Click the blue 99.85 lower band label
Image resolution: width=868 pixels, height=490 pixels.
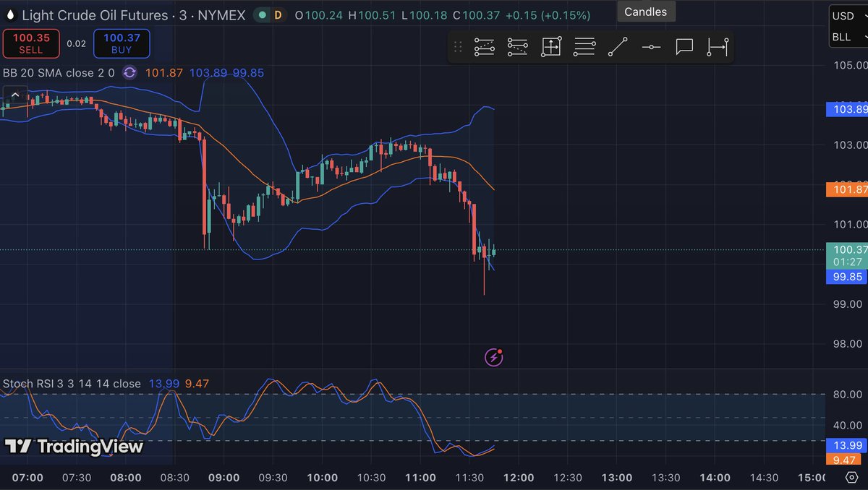click(x=846, y=277)
